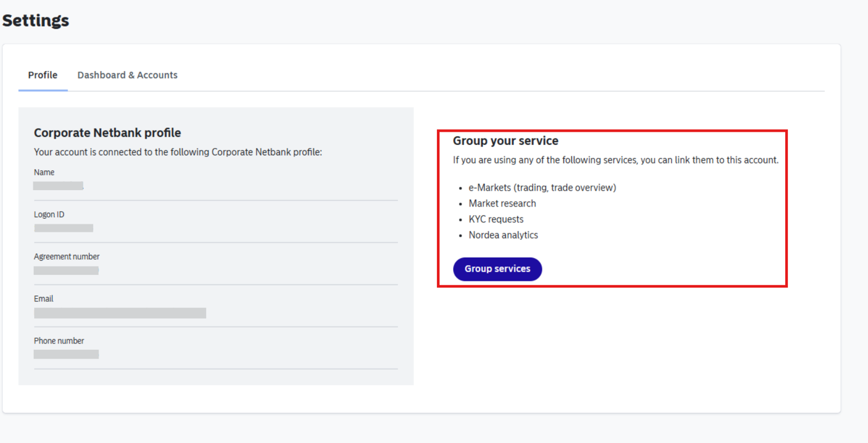Viewport: 868px width, 443px height.
Task: Select the Logon ID value
Action: click(64, 228)
